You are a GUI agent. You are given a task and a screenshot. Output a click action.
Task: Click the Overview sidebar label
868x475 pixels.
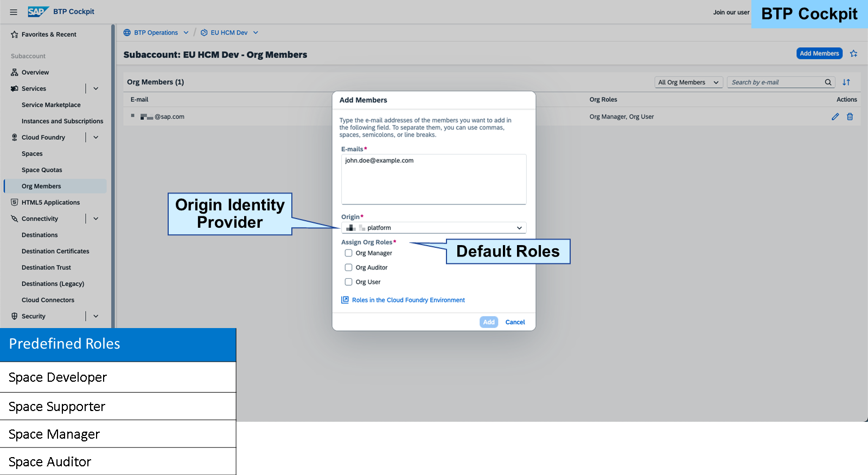pyautogui.click(x=35, y=72)
